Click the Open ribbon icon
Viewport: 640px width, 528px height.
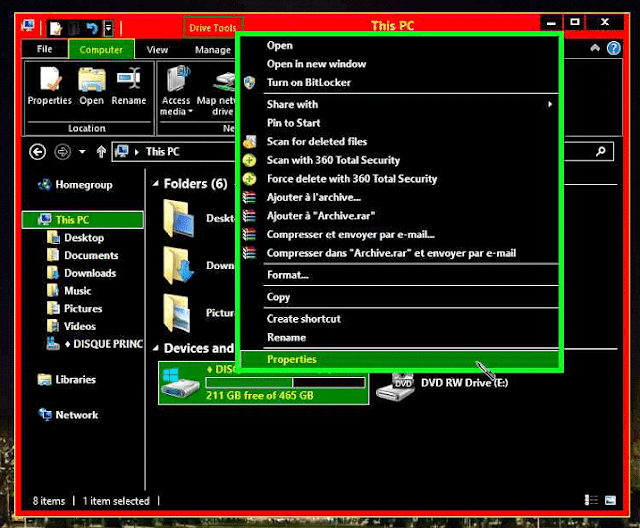coord(91,86)
